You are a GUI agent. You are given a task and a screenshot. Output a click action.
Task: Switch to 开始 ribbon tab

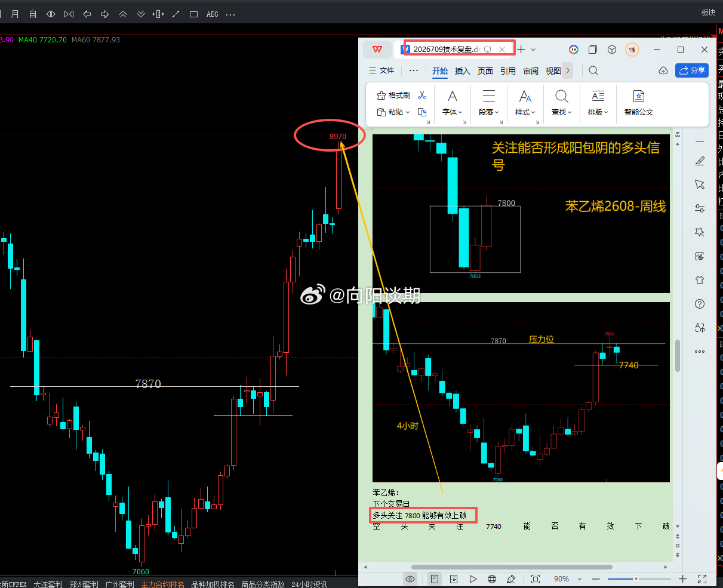tap(440, 71)
